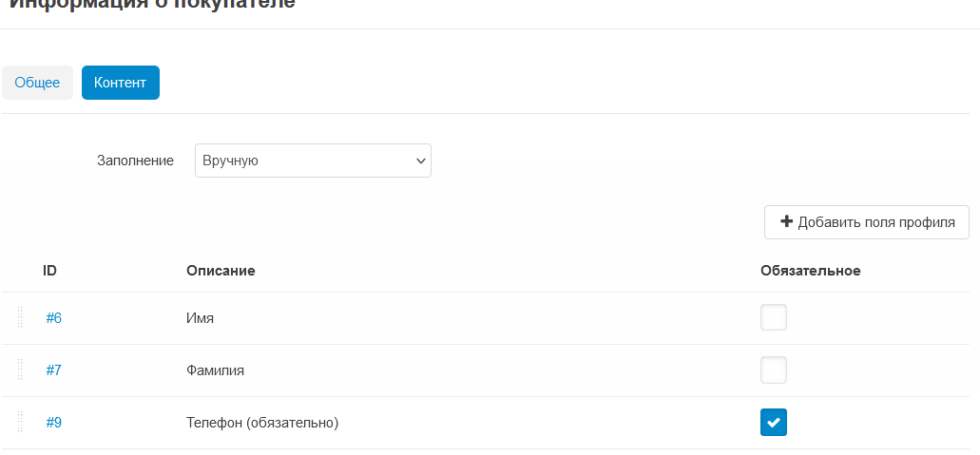The width and height of the screenshot is (980, 455).
Task: Tick the required checkbox for Фамилия
Action: coord(774,370)
